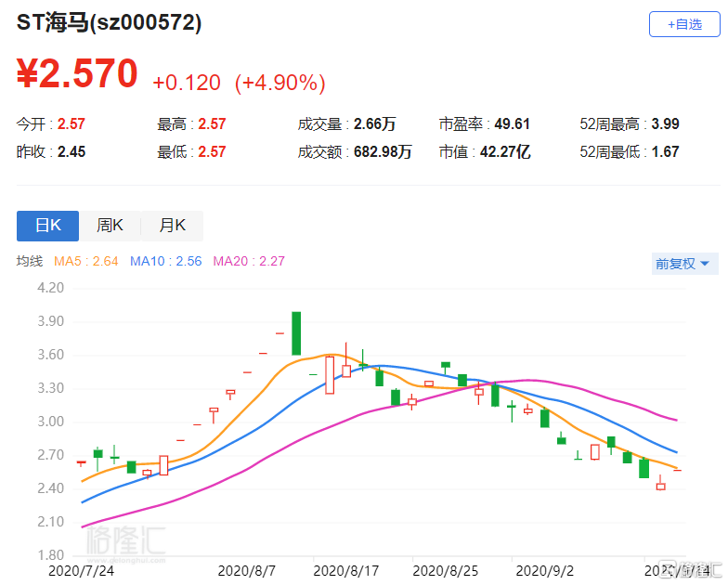Click the 2020/8/17 date axis label
This screenshot has width=728, height=585.
point(345,570)
